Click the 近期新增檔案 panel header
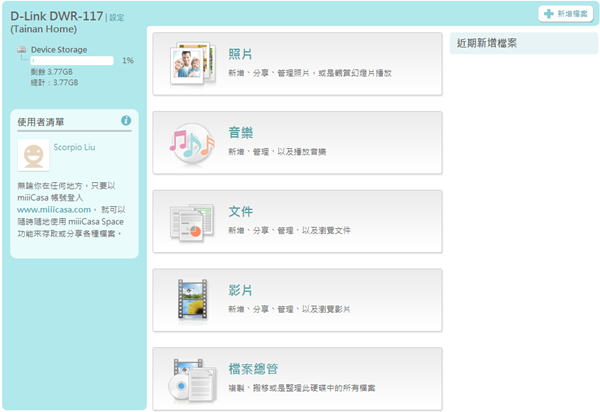Image resolution: width=600 pixels, height=412 pixels. (x=524, y=43)
